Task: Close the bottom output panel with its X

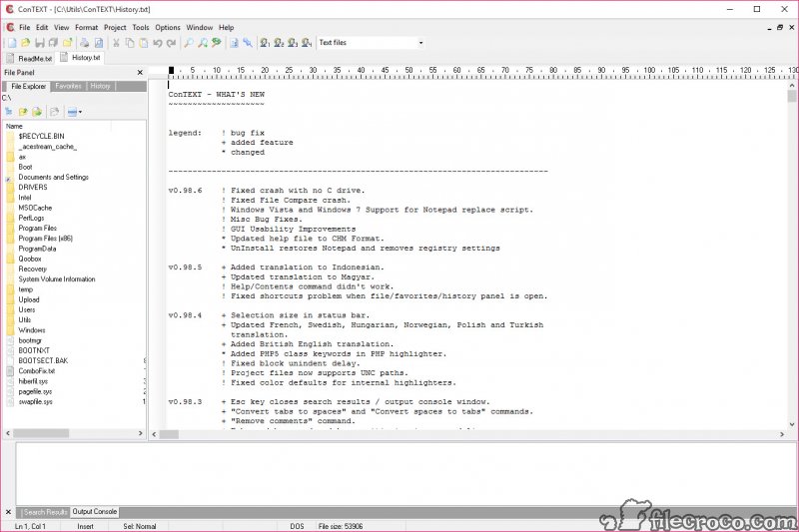Action: pyautogui.click(x=8, y=512)
